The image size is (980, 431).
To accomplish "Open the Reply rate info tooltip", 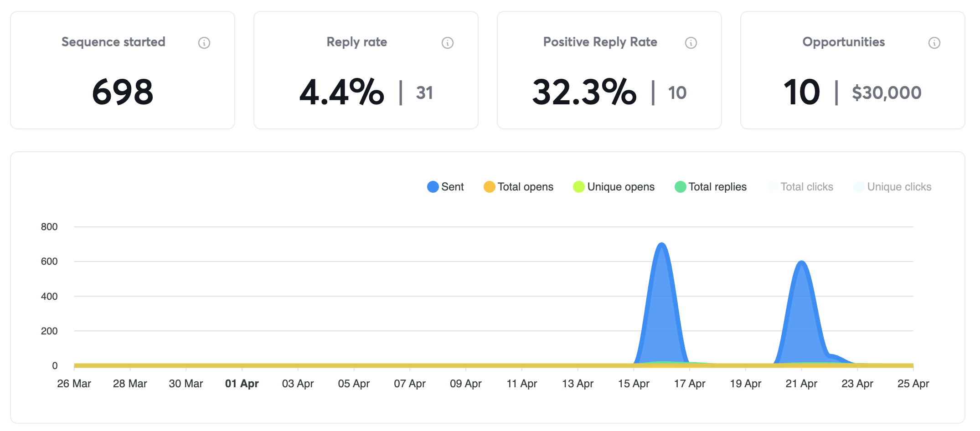I will (x=447, y=42).
